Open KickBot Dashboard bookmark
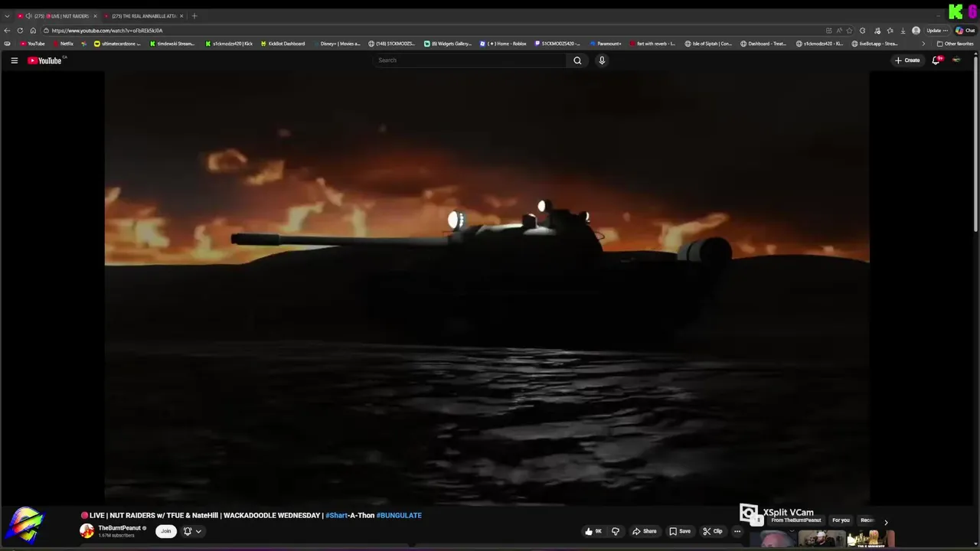This screenshot has height=551, width=980. [x=283, y=44]
